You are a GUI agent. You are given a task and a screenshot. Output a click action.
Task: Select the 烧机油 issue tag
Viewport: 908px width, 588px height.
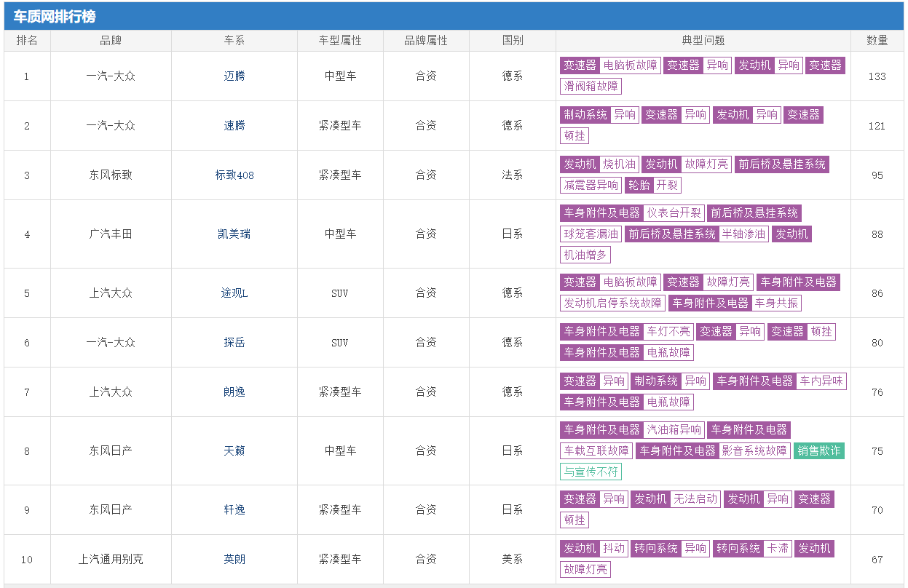coord(619,164)
